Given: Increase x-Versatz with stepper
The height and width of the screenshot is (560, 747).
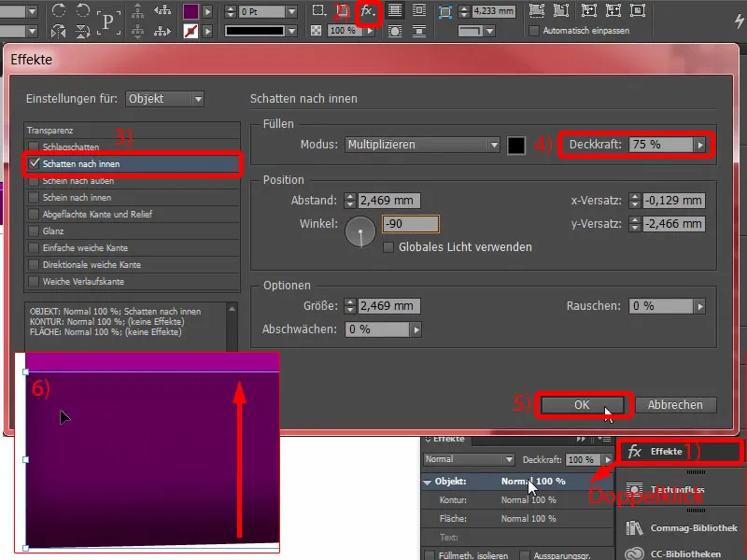Looking at the screenshot, I should 635,197.
